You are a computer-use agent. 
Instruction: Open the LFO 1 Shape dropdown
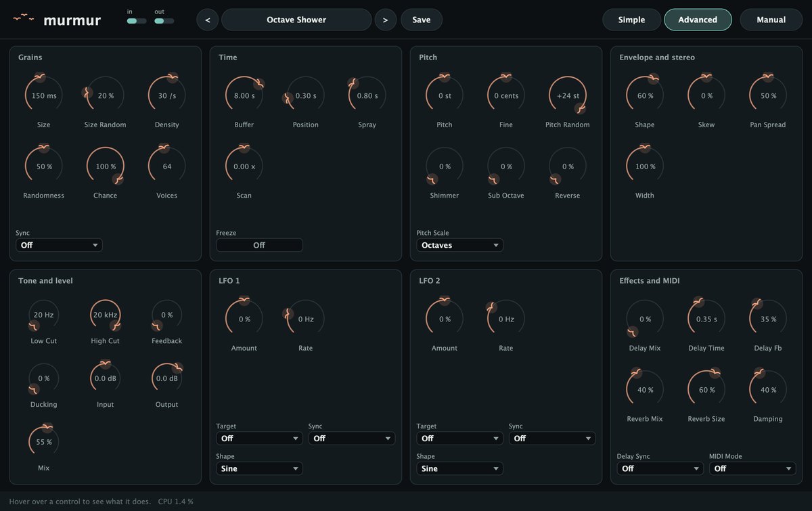(259, 468)
